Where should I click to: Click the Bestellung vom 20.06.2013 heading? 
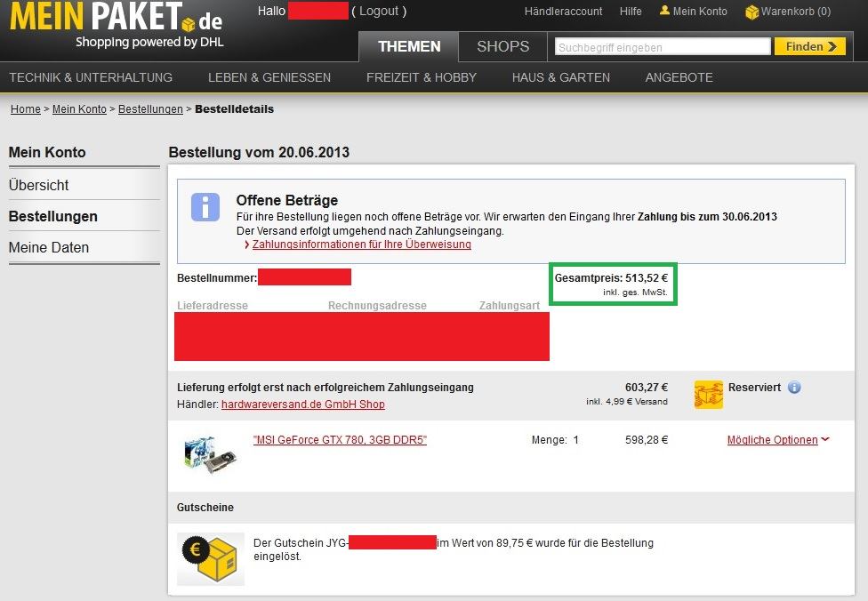(259, 152)
